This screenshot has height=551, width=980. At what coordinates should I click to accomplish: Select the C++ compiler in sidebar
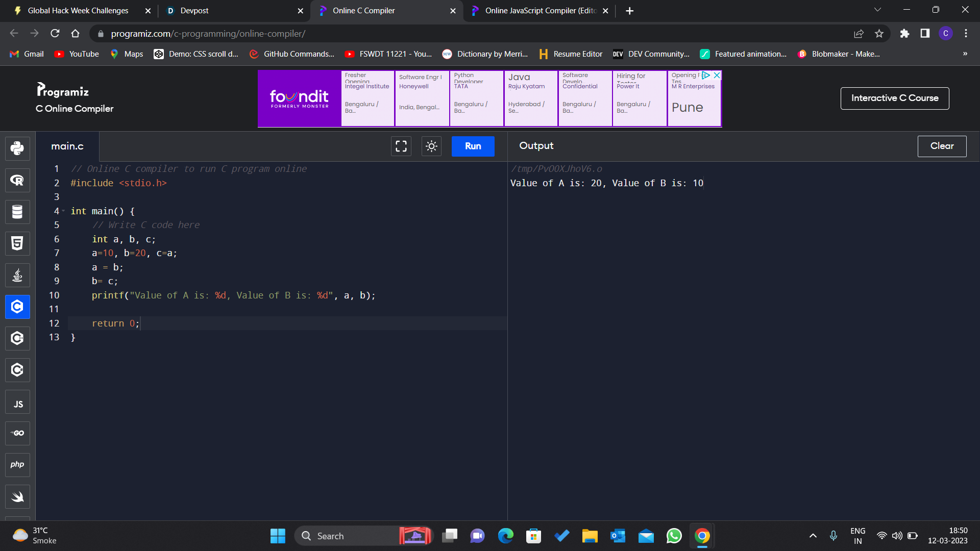tap(17, 338)
